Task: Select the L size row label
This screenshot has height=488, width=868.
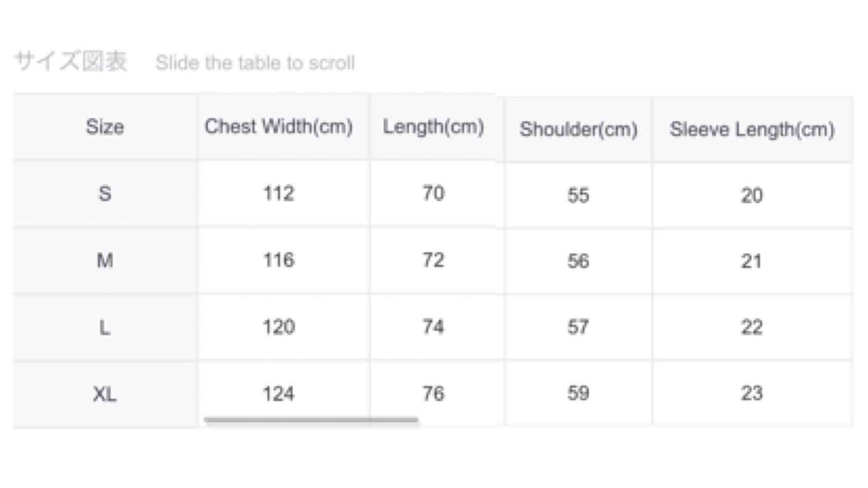Action: pos(105,328)
